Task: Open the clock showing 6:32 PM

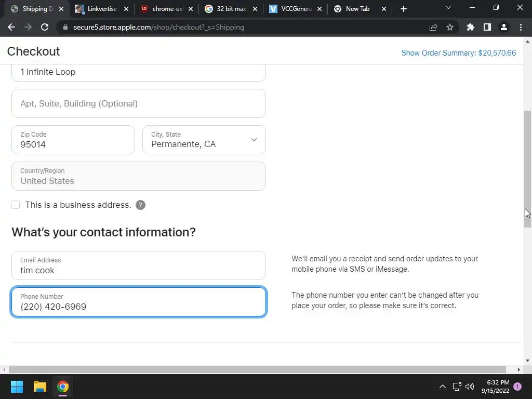Action: pos(495,387)
